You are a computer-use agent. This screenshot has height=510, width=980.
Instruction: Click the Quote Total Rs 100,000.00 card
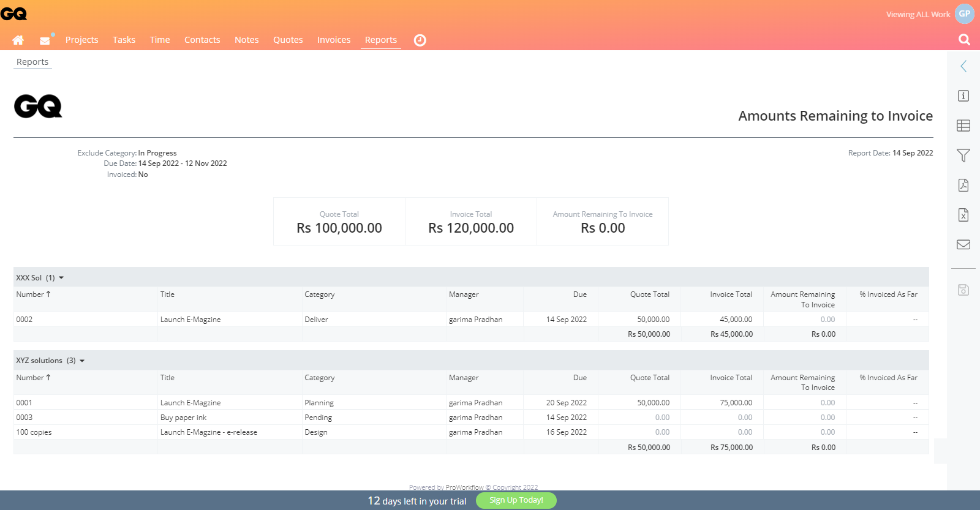tap(339, 222)
